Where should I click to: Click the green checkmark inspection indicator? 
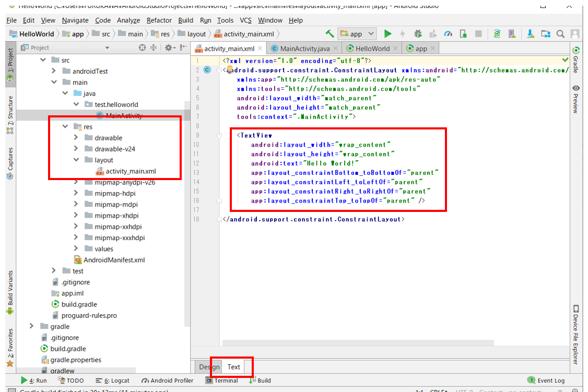(565, 60)
